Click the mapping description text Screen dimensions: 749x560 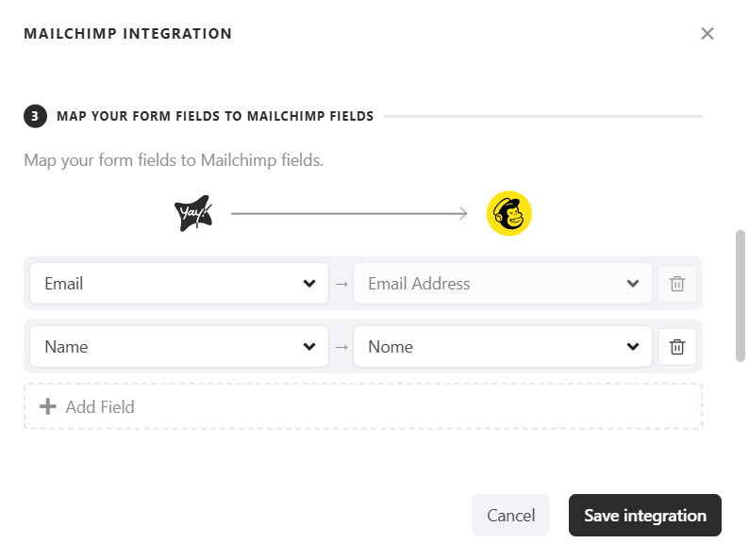tap(174, 160)
